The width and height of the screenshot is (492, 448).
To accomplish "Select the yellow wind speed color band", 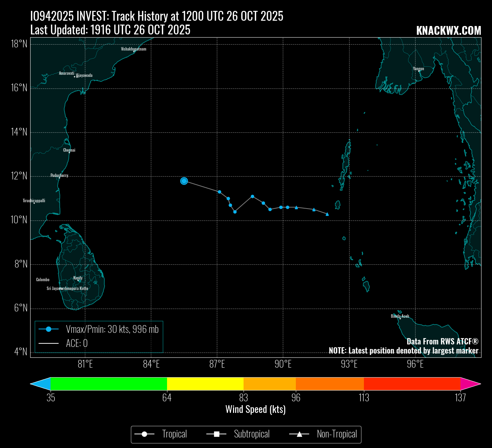I will [x=205, y=384].
